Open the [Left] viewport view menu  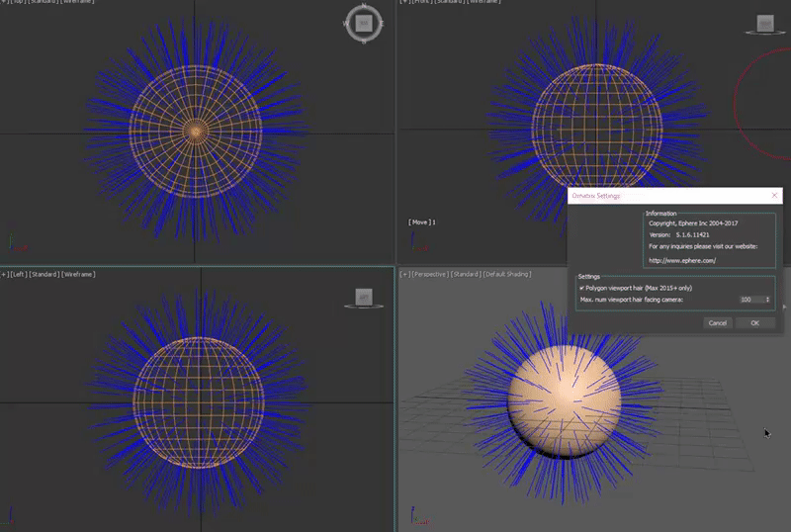(x=18, y=273)
